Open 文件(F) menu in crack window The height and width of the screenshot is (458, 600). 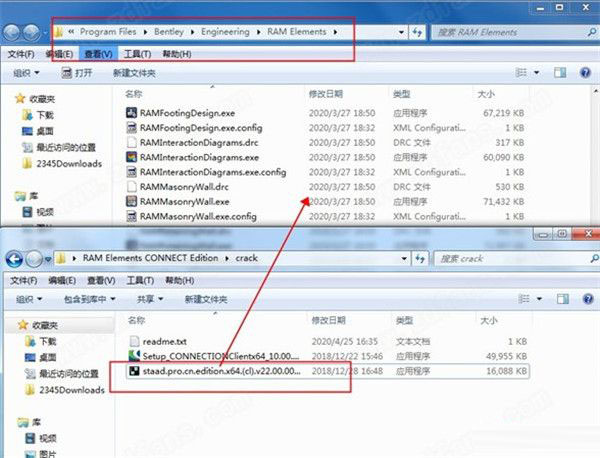24,281
